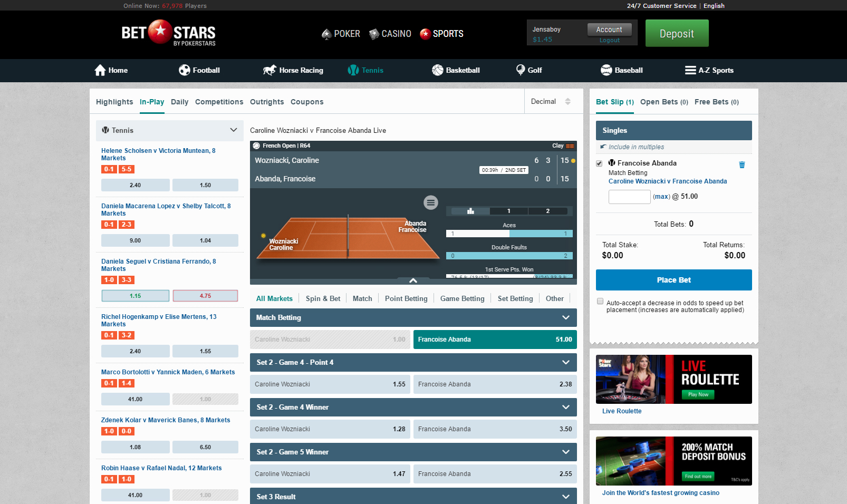Open the Decimal odds format dropdown
The height and width of the screenshot is (504, 847).
(x=551, y=101)
